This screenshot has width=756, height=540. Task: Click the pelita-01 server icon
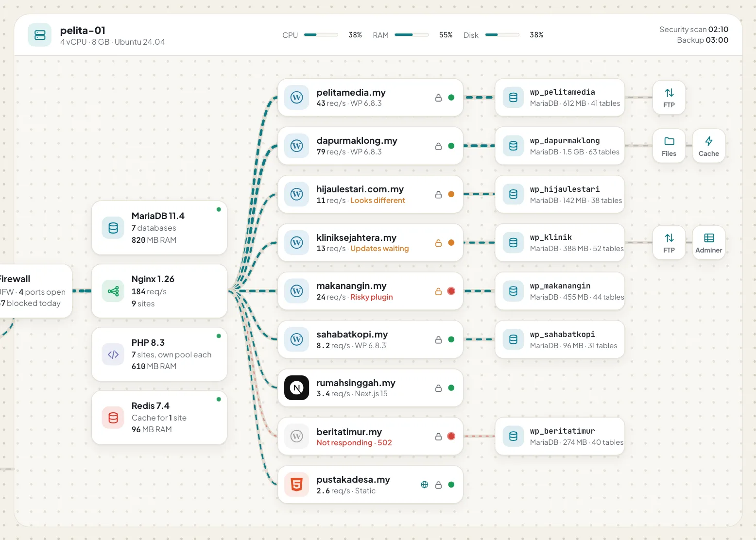[x=40, y=35]
